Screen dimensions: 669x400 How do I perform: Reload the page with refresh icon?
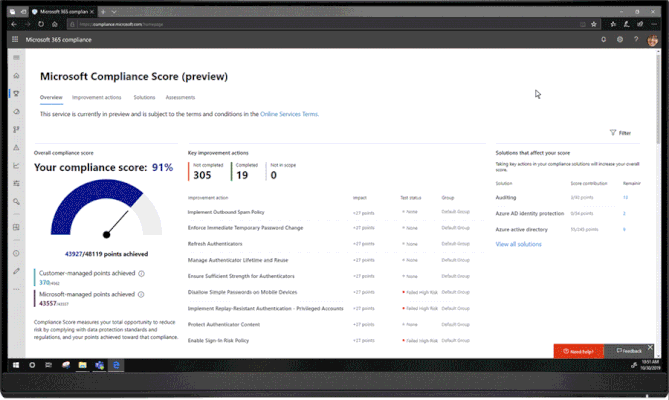tap(41, 24)
